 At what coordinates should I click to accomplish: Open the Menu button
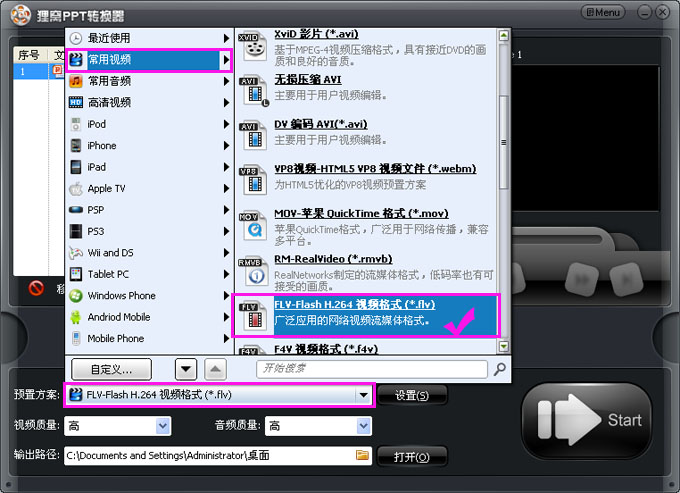[x=603, y=12]
